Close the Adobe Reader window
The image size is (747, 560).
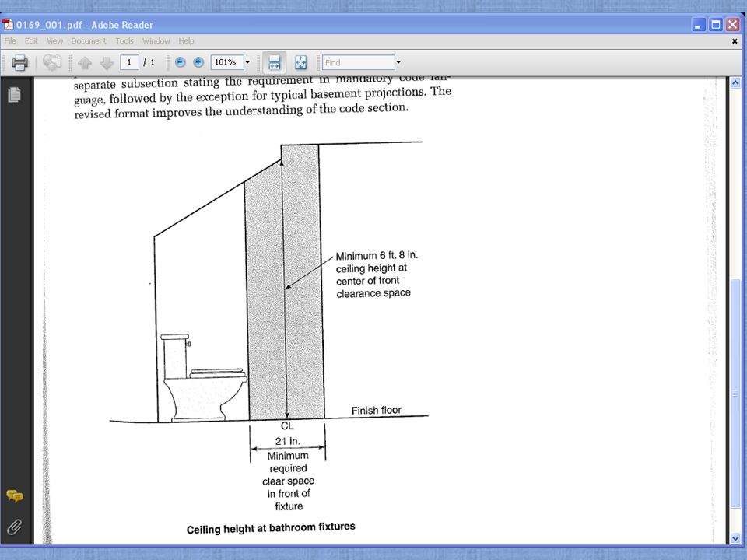pos(733,25)
